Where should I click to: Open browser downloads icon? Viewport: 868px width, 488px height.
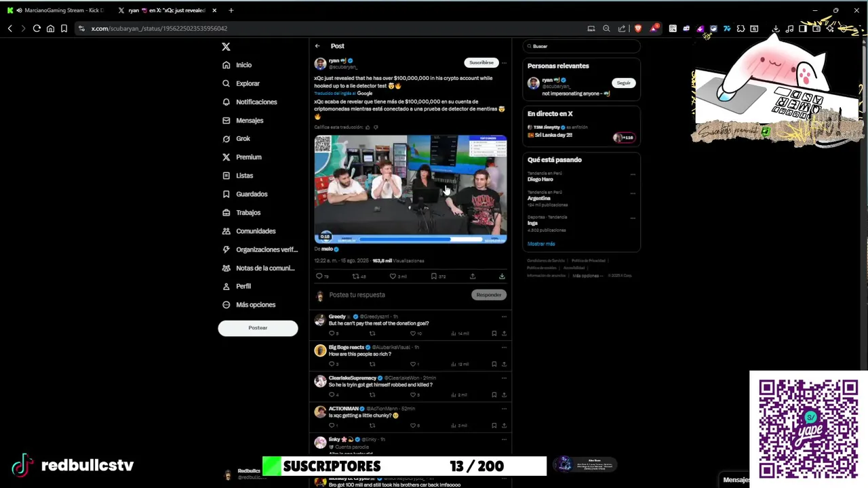[776, 28]
